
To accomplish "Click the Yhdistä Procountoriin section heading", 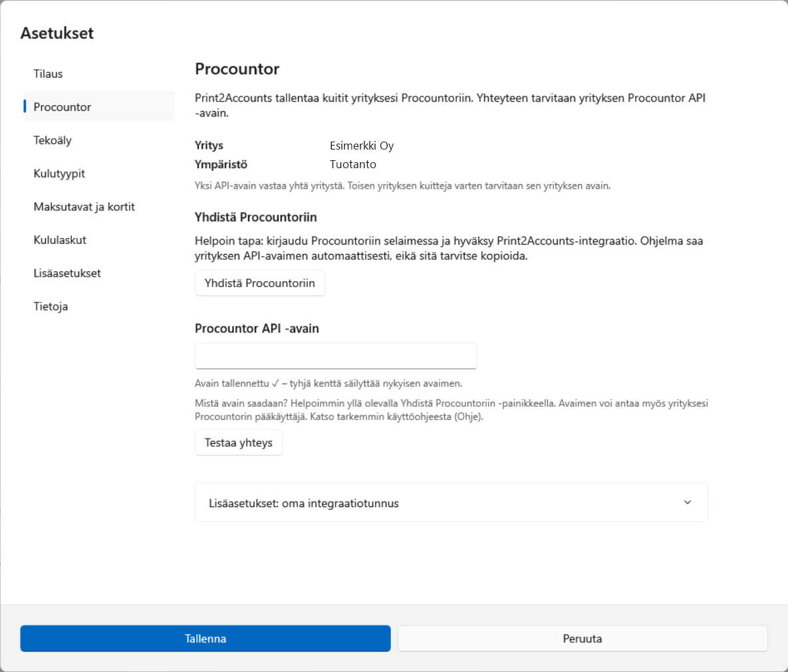I will click(x=256, y=217).
